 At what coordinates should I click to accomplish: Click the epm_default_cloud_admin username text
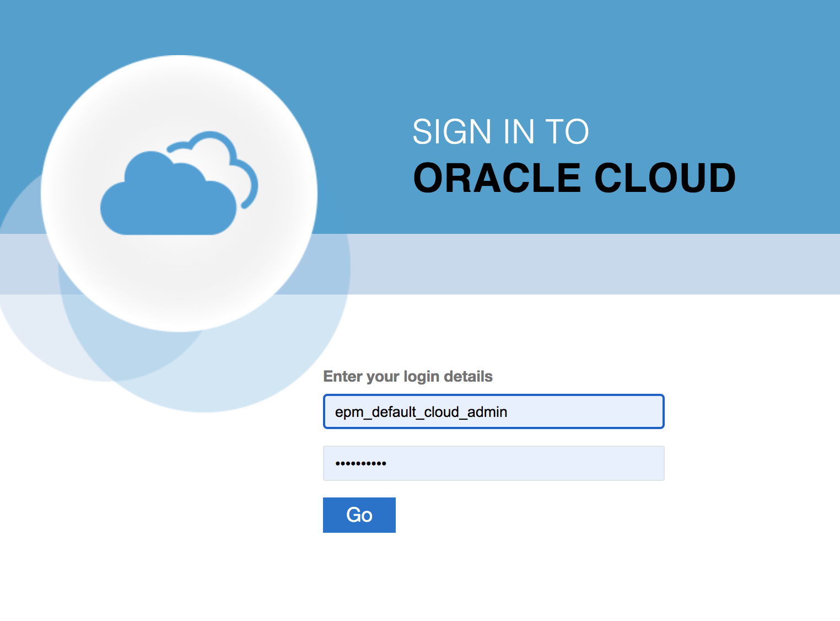tap(421, 412)
